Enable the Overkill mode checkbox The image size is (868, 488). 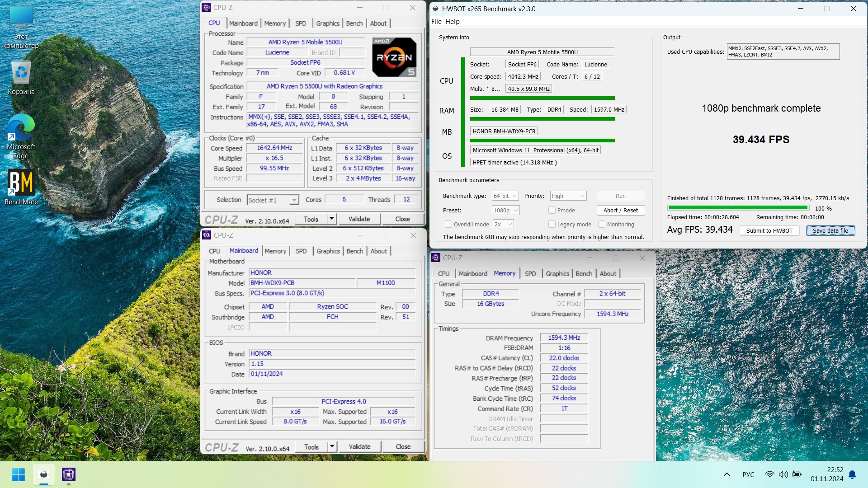click(x=448, y=224)
